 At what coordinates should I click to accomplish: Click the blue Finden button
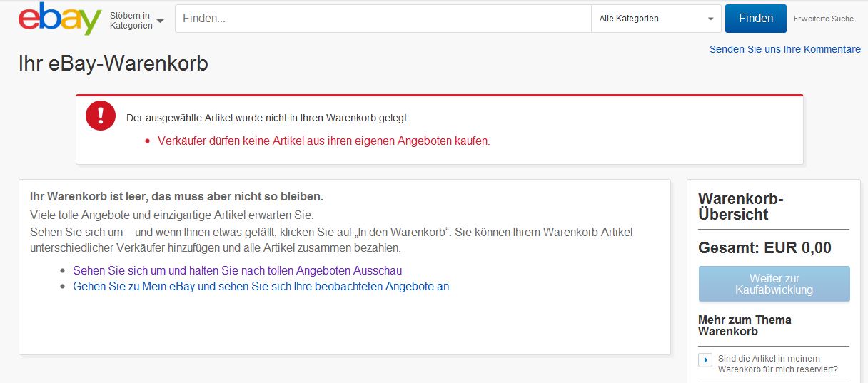click(x=756, y=19)
